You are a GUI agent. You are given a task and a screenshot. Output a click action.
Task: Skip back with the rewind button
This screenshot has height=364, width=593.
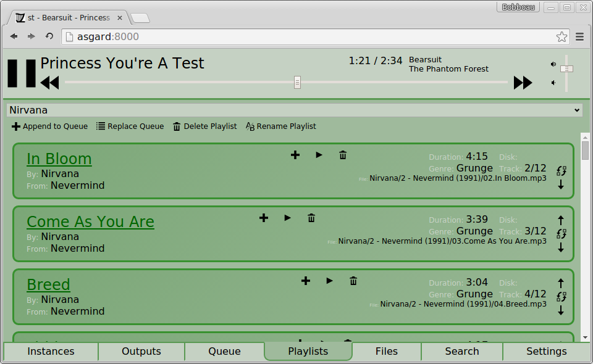[49, 83]
